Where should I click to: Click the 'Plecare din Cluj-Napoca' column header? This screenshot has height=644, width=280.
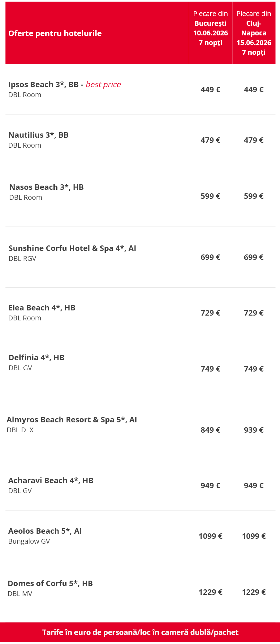click(x=254, y=33)
